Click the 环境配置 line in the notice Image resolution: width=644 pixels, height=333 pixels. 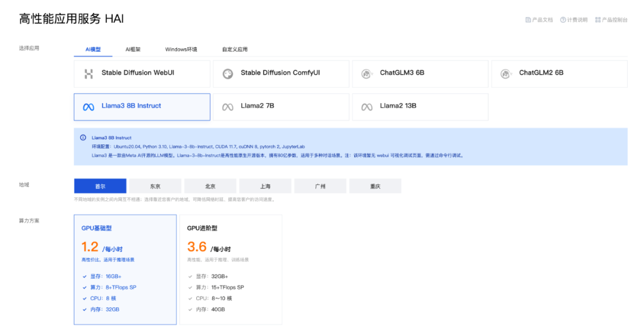(199, 147)
